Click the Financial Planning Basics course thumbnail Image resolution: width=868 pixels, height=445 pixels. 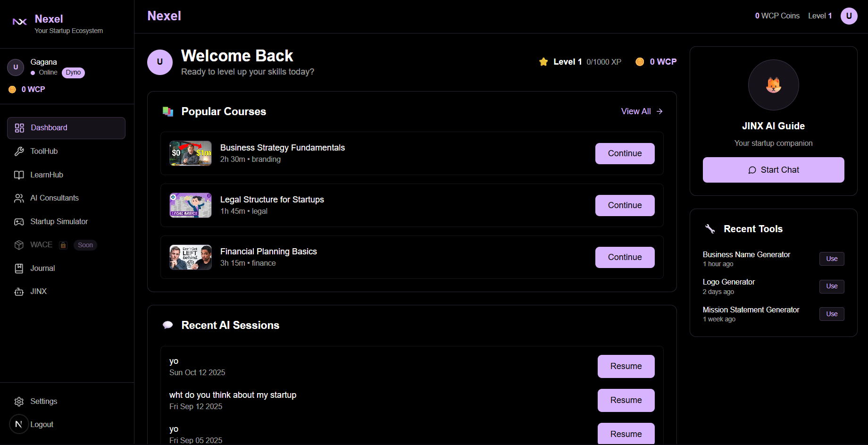190,257
